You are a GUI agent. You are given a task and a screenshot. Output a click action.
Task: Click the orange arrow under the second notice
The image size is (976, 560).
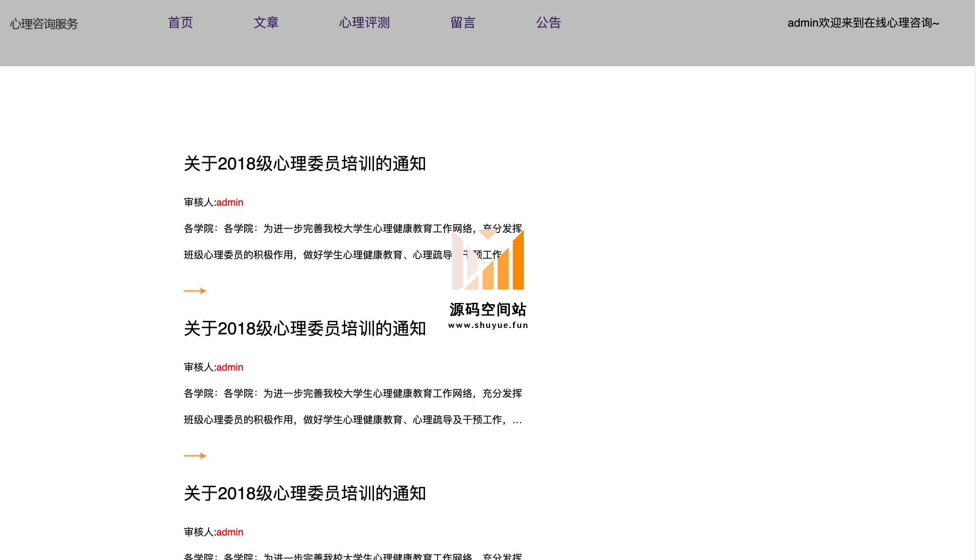point(195,456)
